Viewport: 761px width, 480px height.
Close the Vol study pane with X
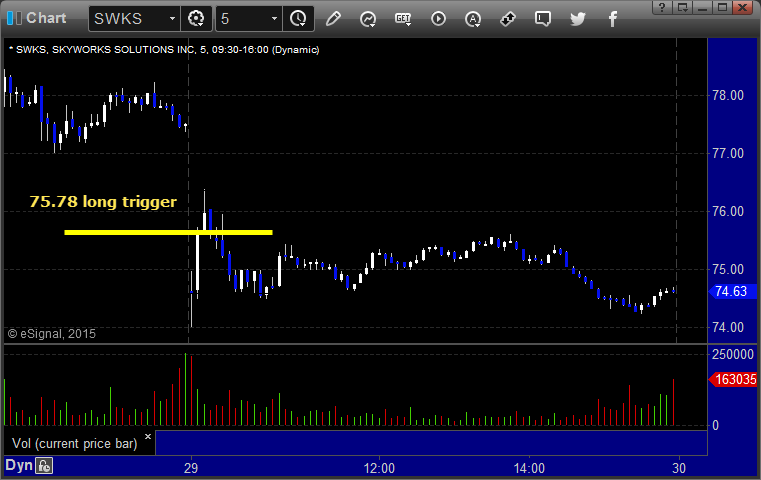tap(148, 437)
